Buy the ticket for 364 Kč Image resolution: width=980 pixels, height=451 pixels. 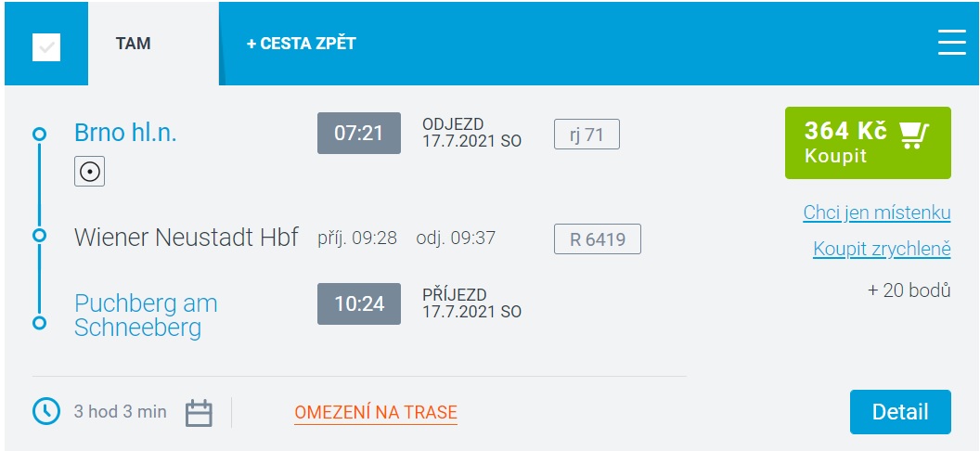(x=868, y=143)
